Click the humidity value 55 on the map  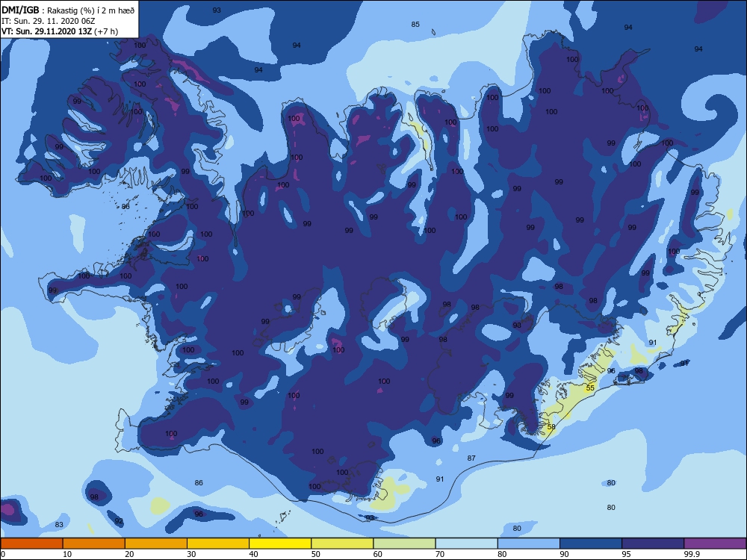pyautogui.click(x=590, y=388)
